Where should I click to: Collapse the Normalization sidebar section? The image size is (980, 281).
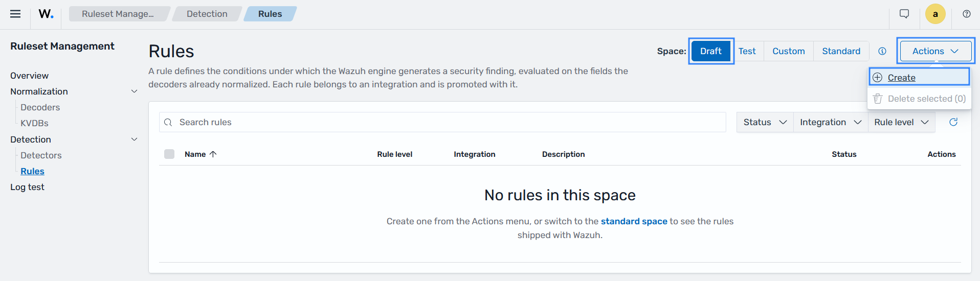click(x=135, y=91)
